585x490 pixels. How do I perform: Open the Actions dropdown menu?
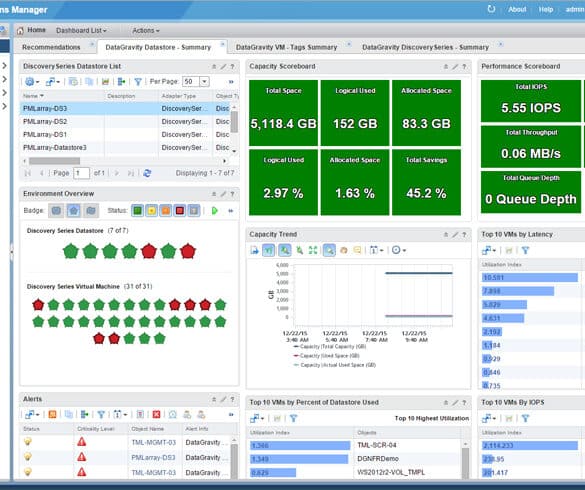[x=146, y=31]
